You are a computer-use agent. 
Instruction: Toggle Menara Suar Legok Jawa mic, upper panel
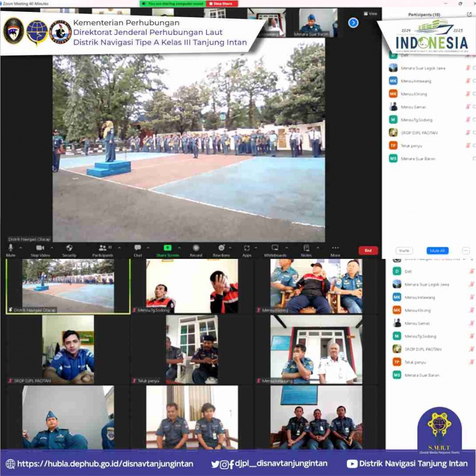(468, 68)
